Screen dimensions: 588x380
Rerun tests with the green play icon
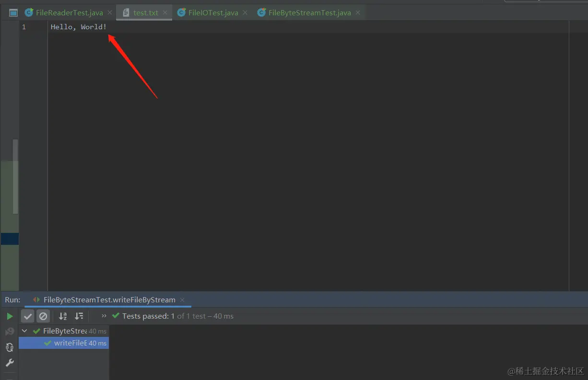tap(10, 316)
